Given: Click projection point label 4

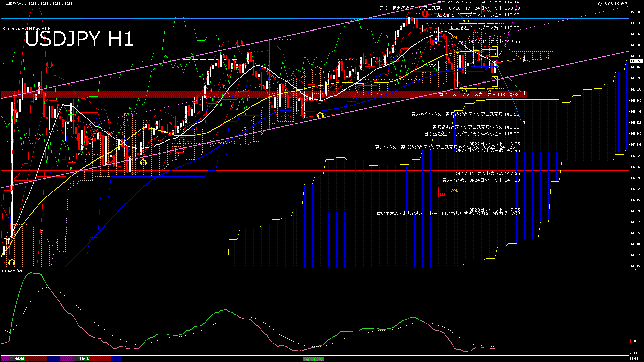Looking at the screenshot, I should pos(524,93).
